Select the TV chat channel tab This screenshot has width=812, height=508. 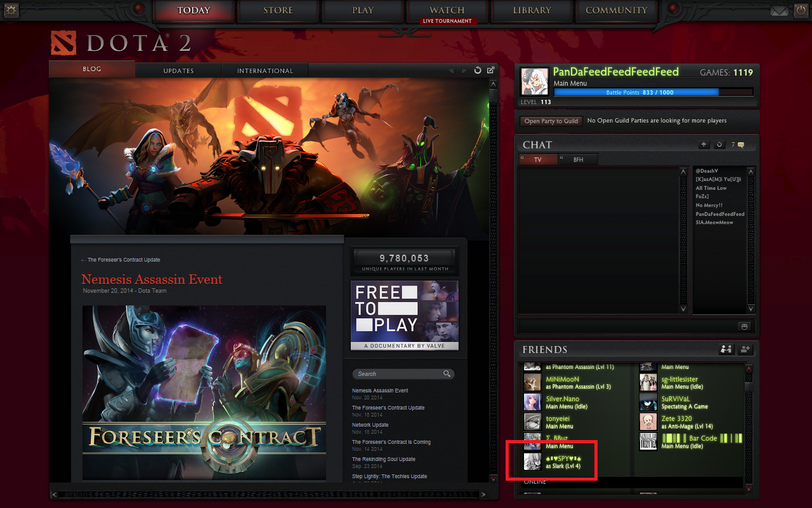point(538,159)
